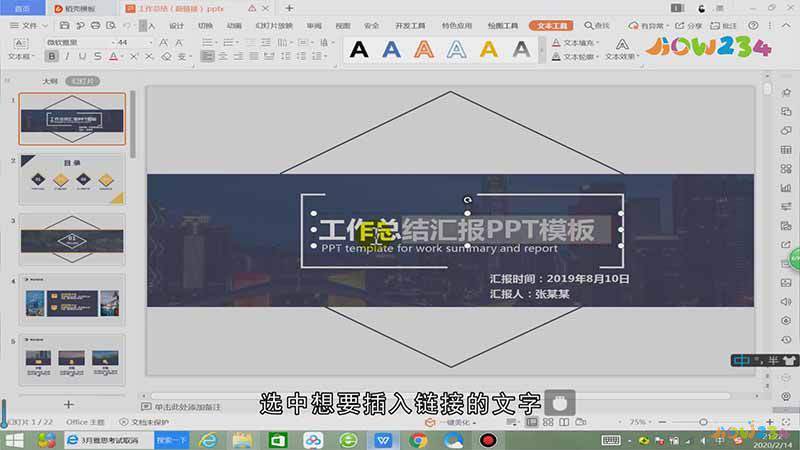This screenshot has height=450, width=800.
Task: Toggle Italic formatting
Action: [x=67, y=56]
